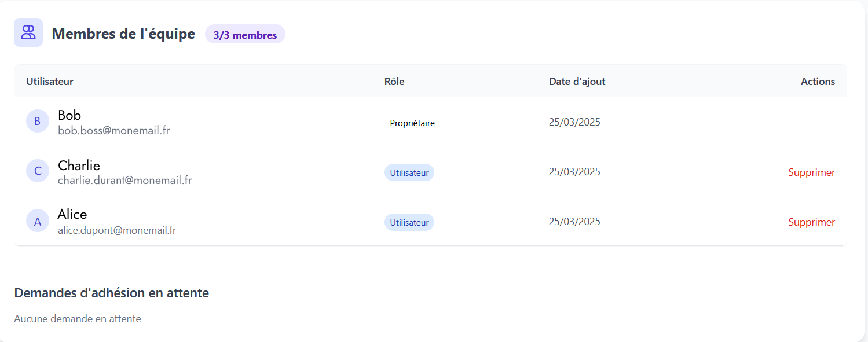Image resolution: width=868 pixels, height=342 pixels.
Task: Select the name Bob in the table
Action: (69, 115)
